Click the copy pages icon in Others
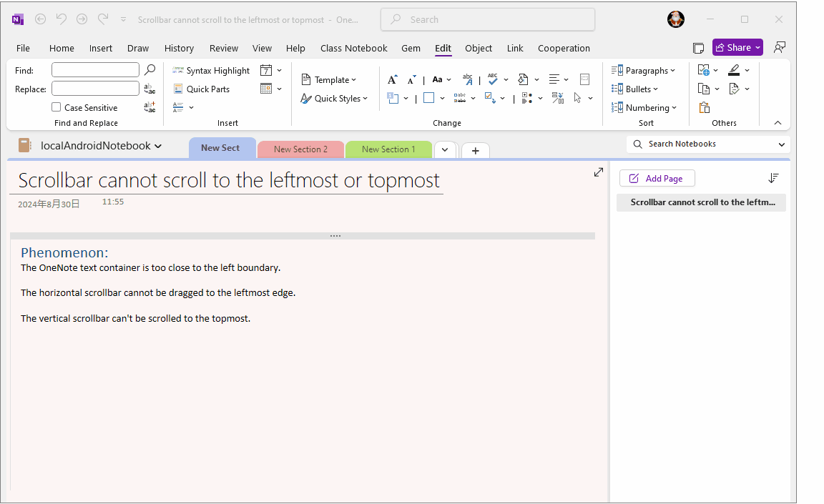The image size is (824, 504). coord(704,89)
